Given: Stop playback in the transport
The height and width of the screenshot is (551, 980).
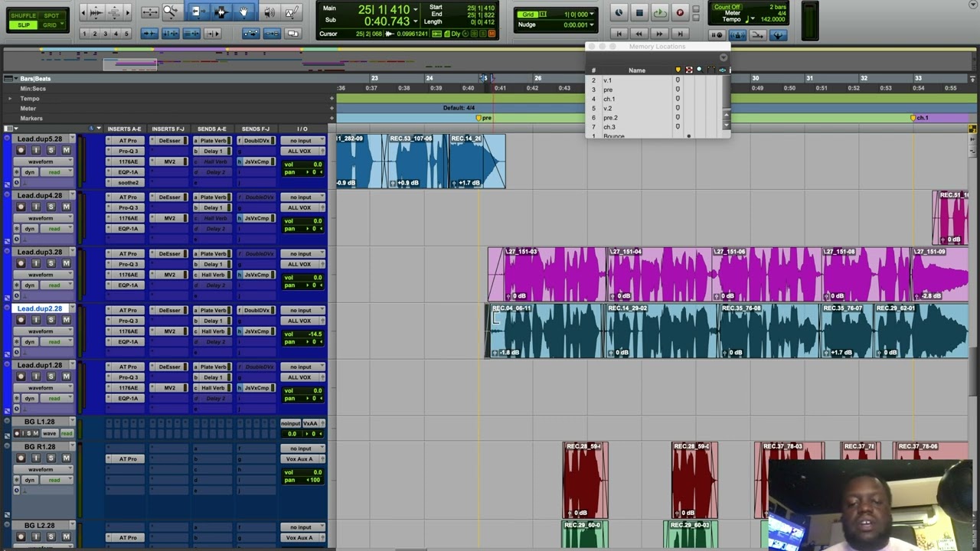Looking at the screenshot, I should pos(639,12).
